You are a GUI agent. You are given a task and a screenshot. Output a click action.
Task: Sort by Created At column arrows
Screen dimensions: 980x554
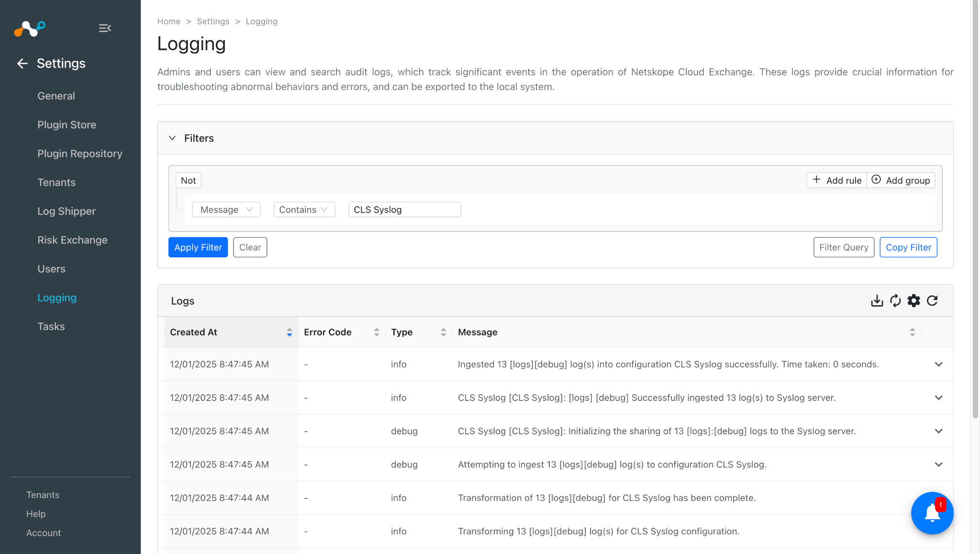coord(290,332)
